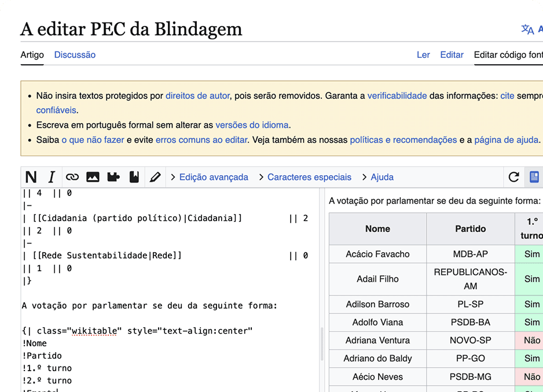Insert an image file using the picture icon

93,177
